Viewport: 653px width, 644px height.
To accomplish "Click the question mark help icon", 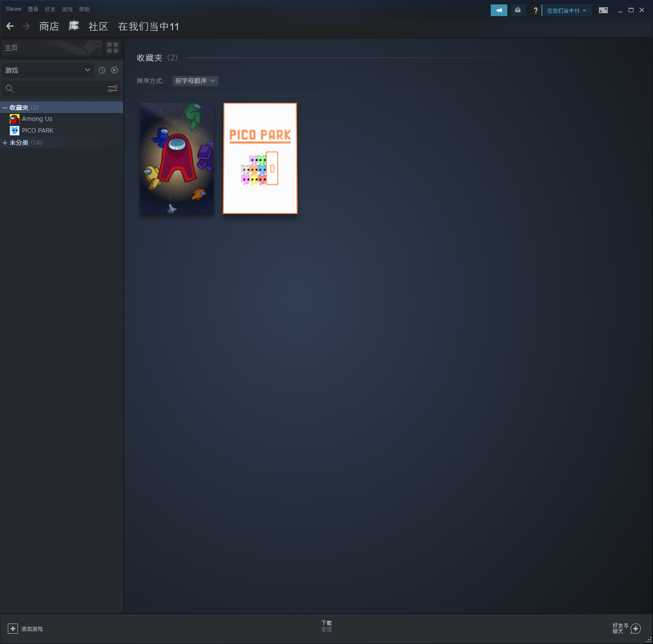I will [536, 10].
